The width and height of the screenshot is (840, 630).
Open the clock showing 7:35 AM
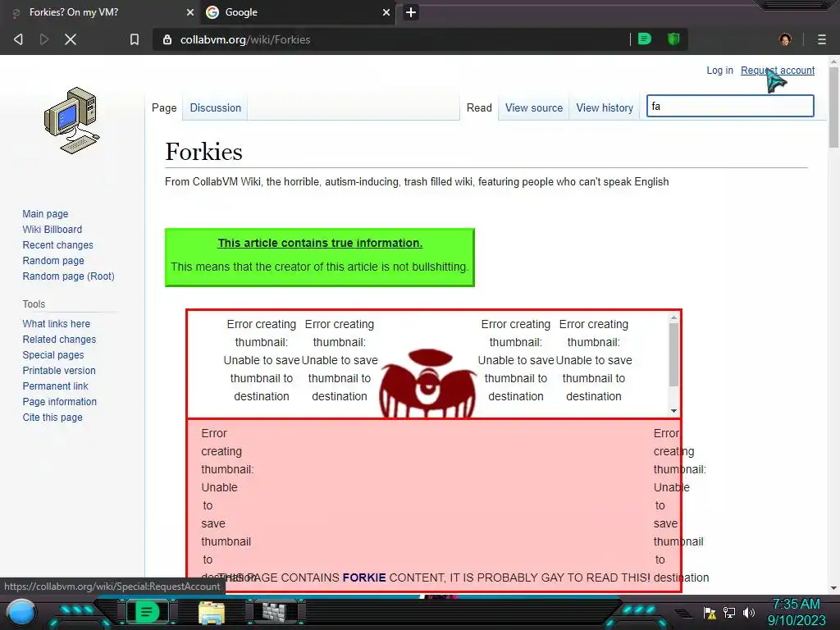(797, 612)
